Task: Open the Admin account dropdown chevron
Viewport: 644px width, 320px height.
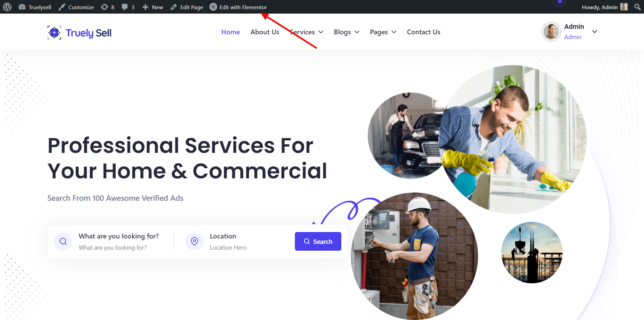Action: [594, 32]
